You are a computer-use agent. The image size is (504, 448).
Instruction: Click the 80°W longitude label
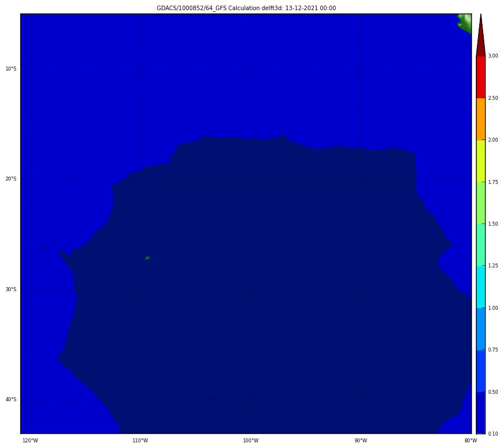(467, 441)
